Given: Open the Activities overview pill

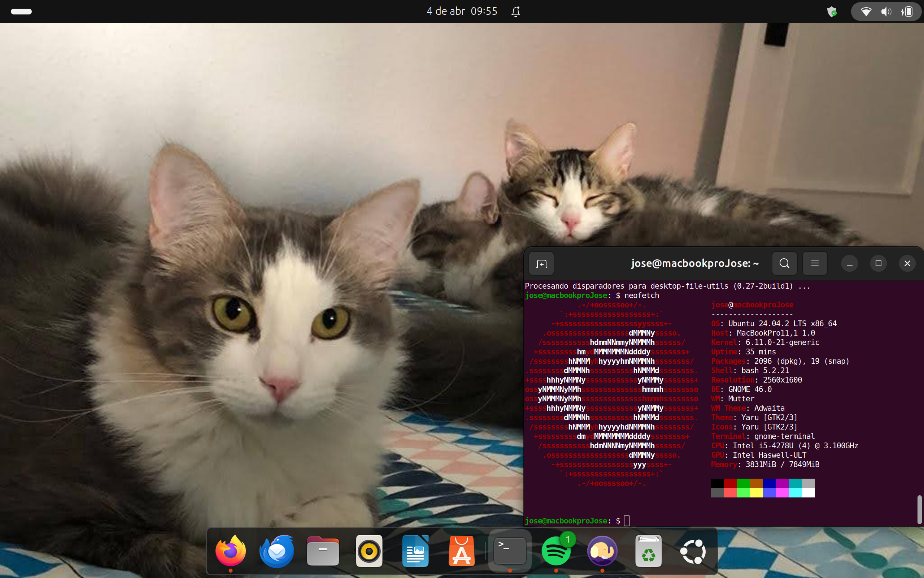Looking at the screenshot, I should pyautogui.click(x=21, y=12).
